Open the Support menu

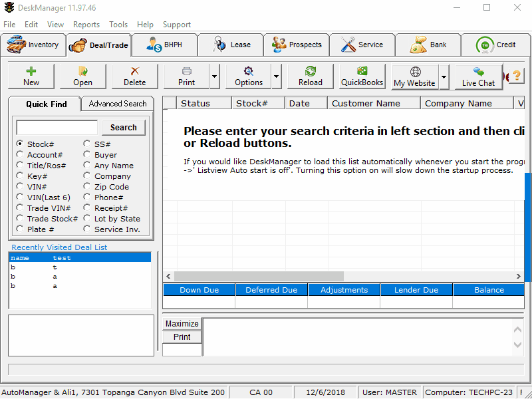177,25
